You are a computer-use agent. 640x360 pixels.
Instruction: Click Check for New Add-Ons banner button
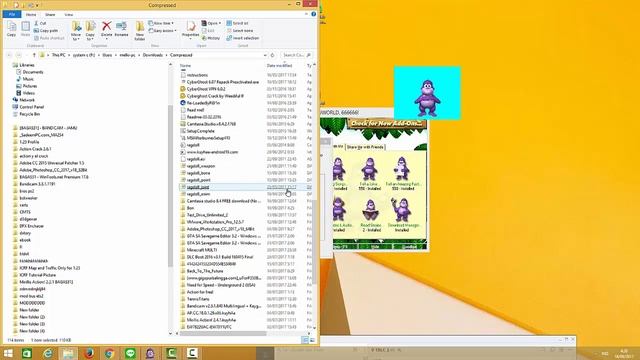[x=387, y=123]
